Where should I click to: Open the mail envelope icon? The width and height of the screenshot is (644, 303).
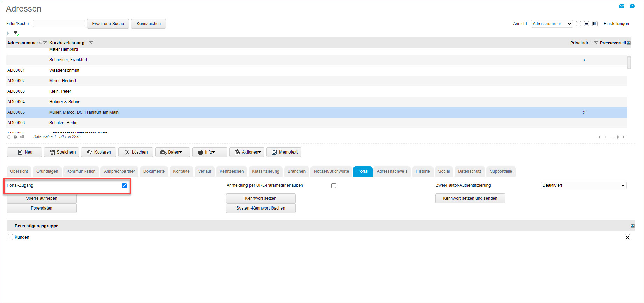pos(622,6)
